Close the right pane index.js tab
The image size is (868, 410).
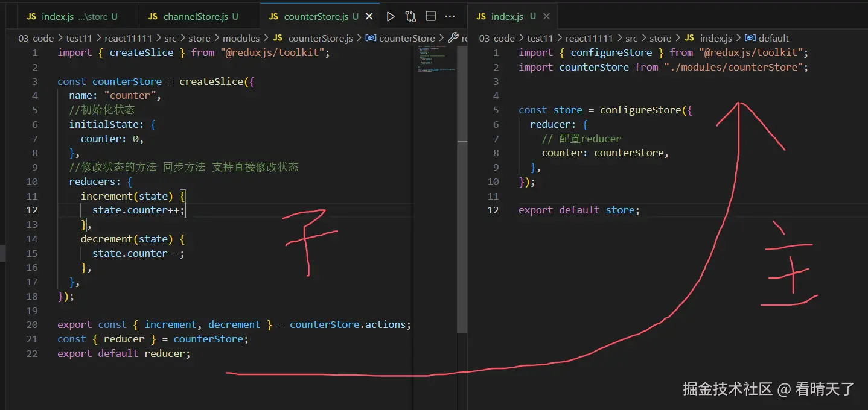pyautogui.click(x=546, y=16)
